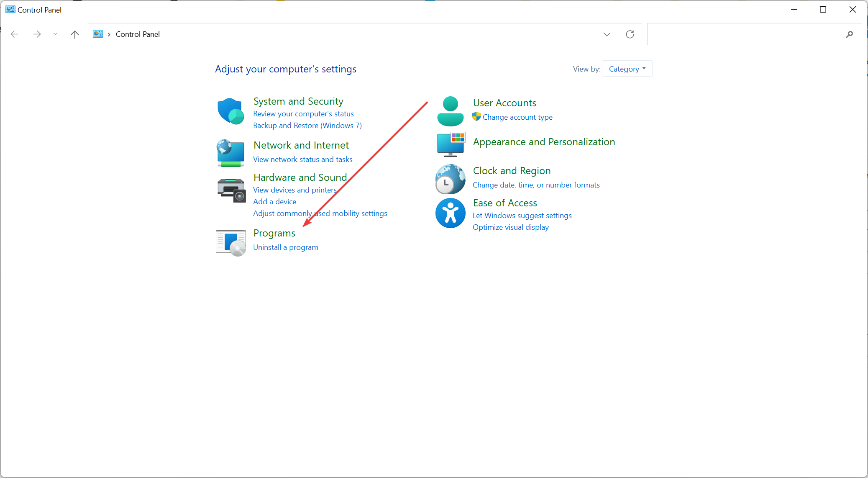Viewport: 868px width, 478px height.
Task: Open Network and Internet category
Action: pos(301,145)
